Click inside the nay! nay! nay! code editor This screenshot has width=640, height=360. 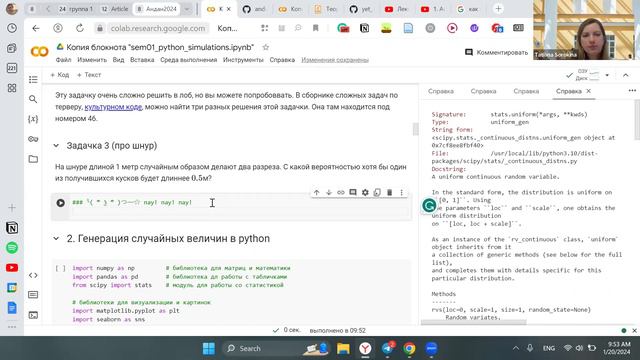[x=240, y=207]
